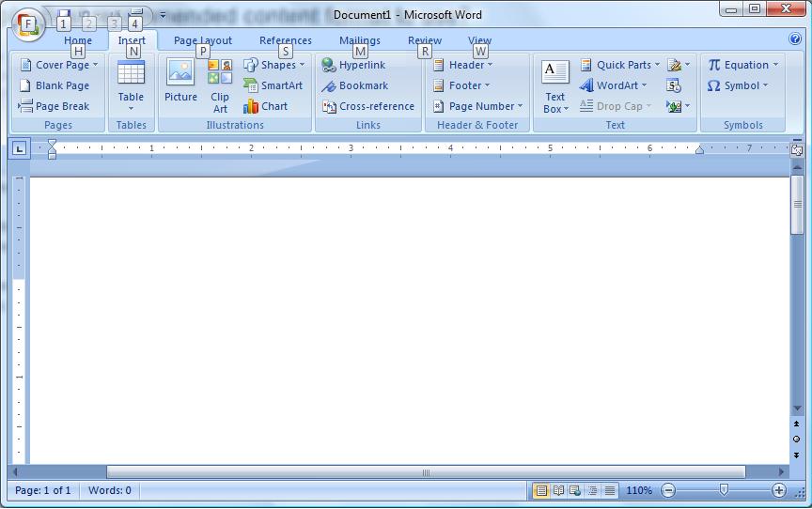Screen dimensions: 812x509
Task: Click the right indent marker on ruler
Action: pos(699,150)
